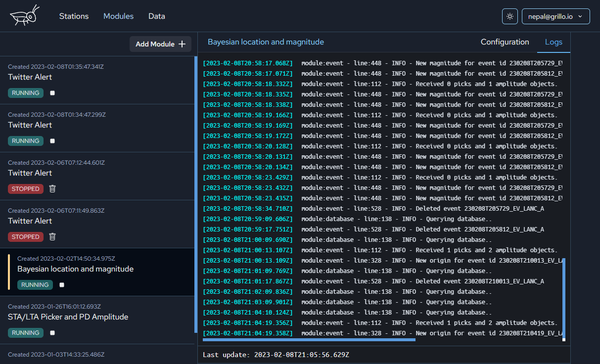The height and width of the screenshot is (364, 600).
Task: Click the Bayesian location and magnitude panel title
Action: pyautogui.click(x=266, y=42)
